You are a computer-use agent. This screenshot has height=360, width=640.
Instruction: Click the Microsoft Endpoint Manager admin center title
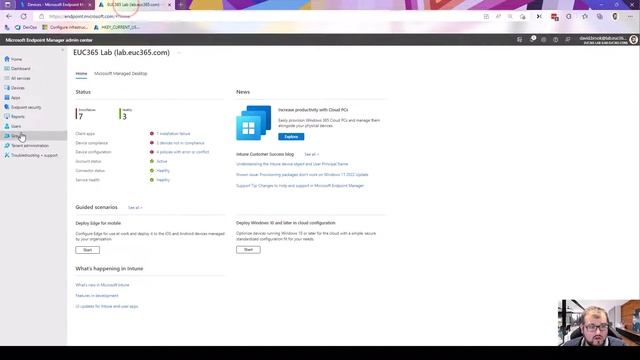click(49, 40)
